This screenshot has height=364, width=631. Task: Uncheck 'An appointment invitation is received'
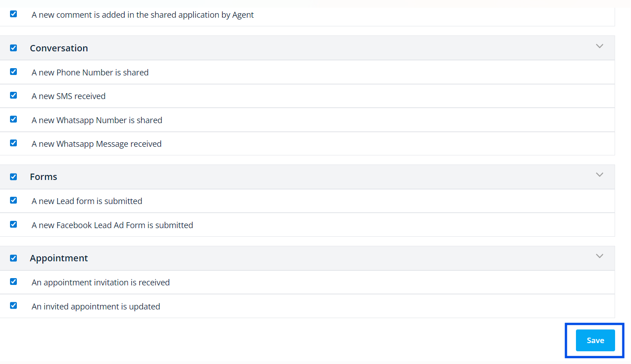(x=13, y=281)
